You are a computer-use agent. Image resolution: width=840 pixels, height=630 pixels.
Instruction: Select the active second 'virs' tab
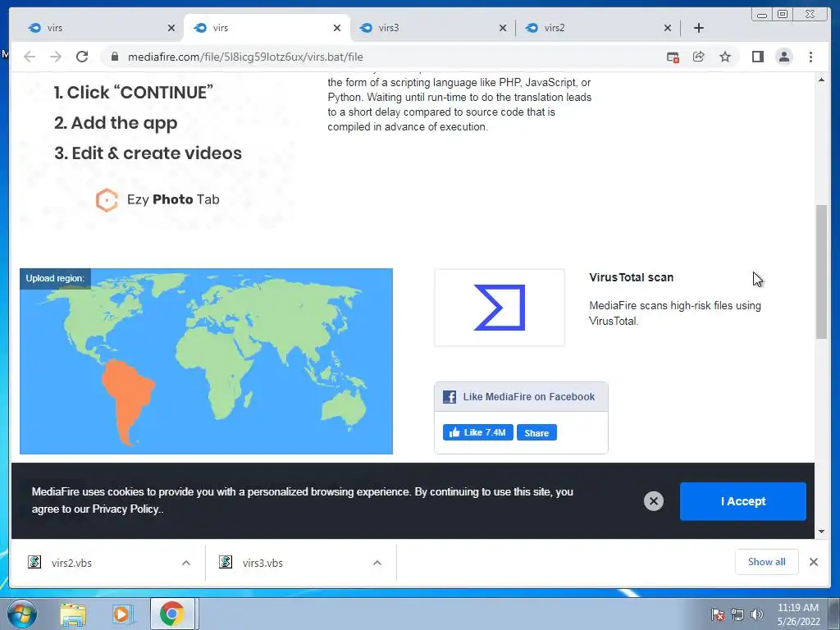point(267,28)
